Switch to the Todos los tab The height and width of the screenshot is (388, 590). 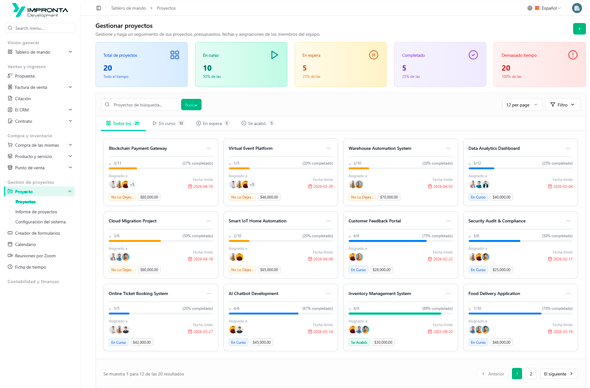(123, 123)
